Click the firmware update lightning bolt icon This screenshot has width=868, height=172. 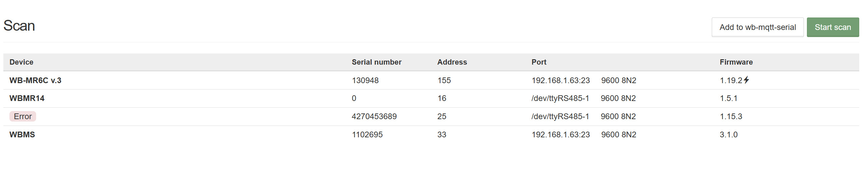point(747,80)
